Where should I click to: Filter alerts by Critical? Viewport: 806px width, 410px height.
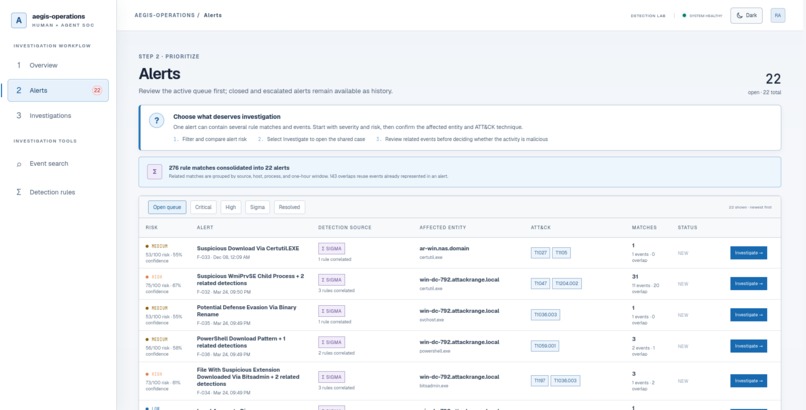(203, 207)
